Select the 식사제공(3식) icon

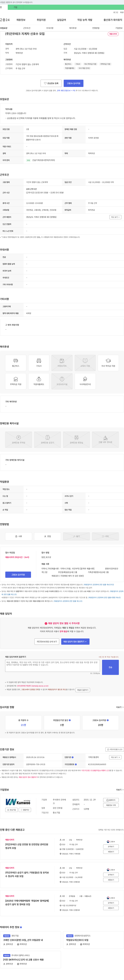[85, 381]
